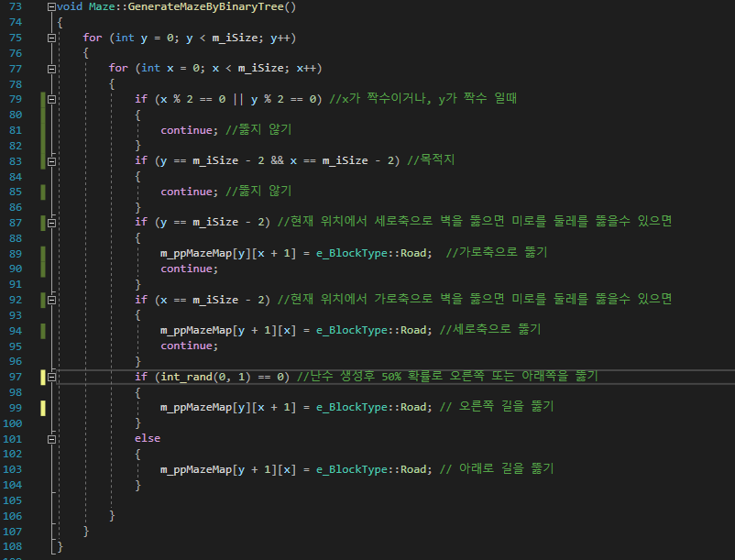Collapse the if block fold at line 87
Viewport: 735px width, 560px height.
point(51,223)
